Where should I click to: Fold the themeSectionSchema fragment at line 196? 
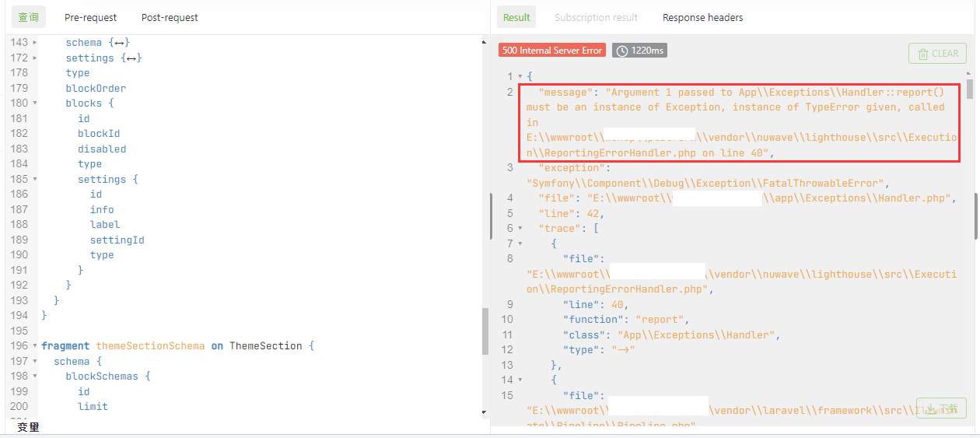pyautogui.click(x=34, y=346)
